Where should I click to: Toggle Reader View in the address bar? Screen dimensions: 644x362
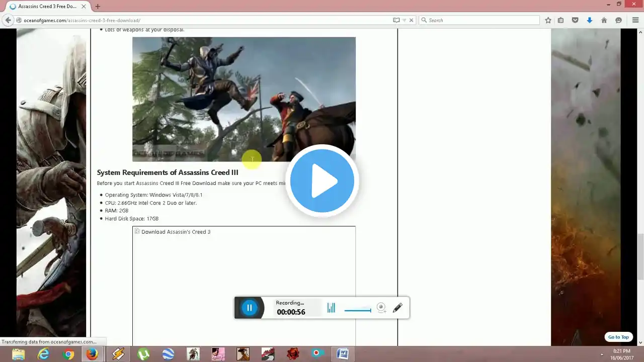click(396, 20)
